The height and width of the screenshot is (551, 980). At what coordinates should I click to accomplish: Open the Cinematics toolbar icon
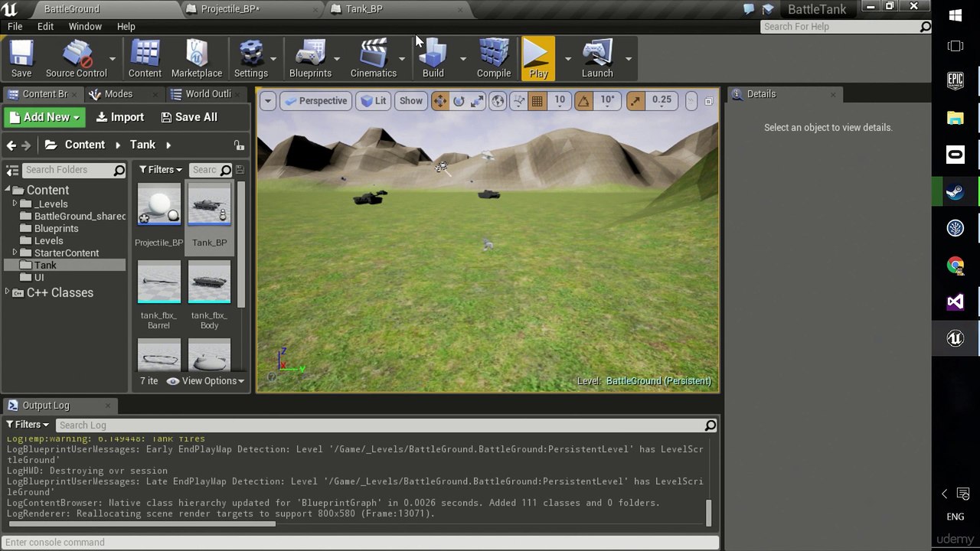click(x=374, y=59)
